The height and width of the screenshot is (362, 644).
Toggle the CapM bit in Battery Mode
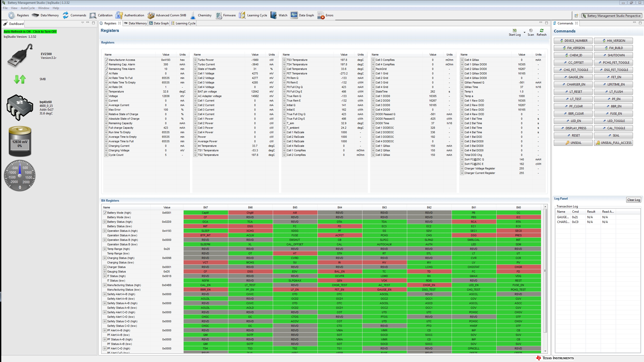point(205,213)
